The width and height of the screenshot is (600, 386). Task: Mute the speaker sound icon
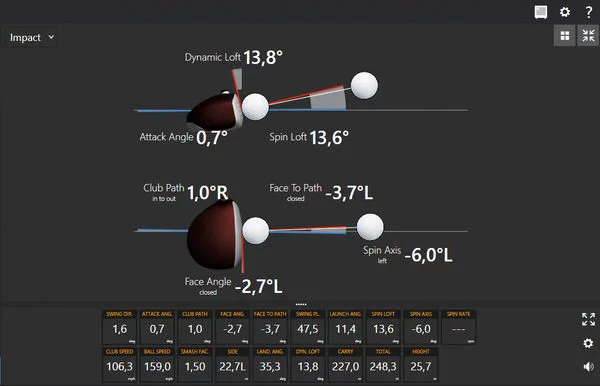(588, 366)
